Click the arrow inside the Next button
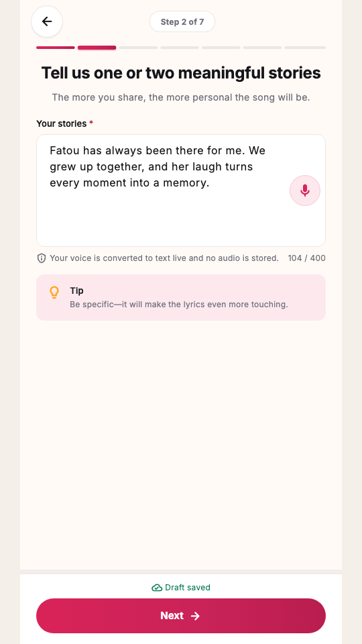Screen dimensions: 362x644 click(x=195, y=616)
